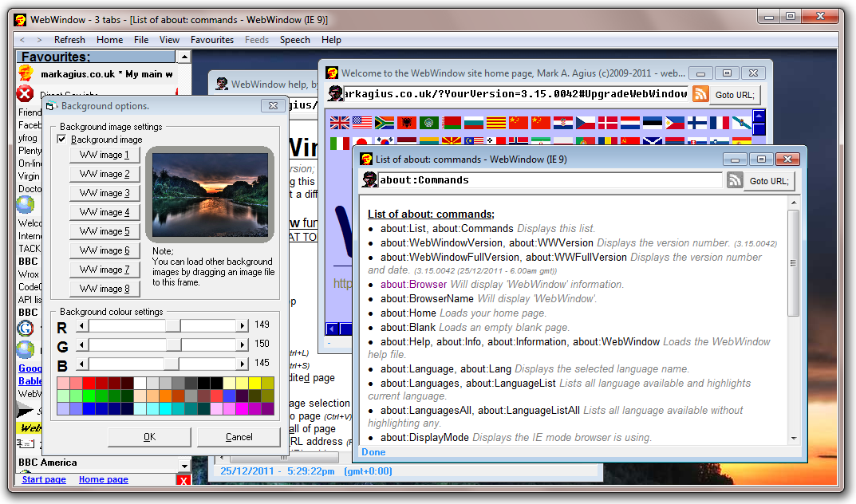Screen dimensions: 856x504
Task: Click inside the about:Commands address field
Action: pyautogui.click(x=550, y=180)
